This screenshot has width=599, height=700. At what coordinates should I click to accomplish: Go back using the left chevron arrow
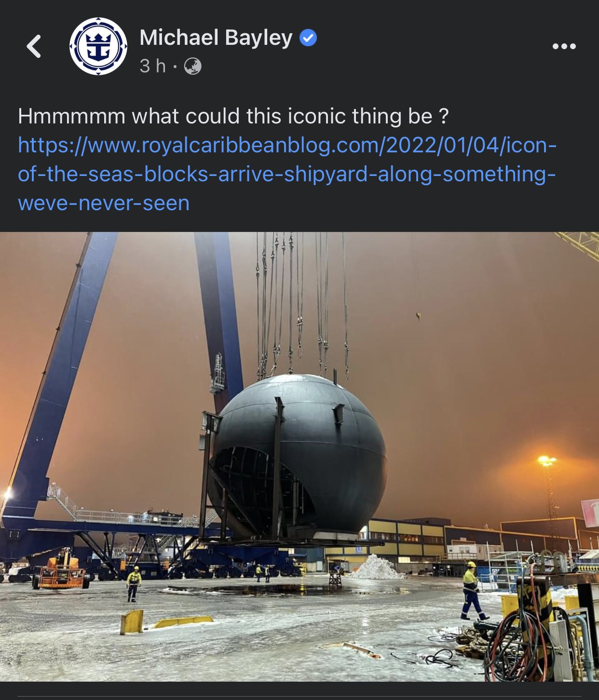34,46
